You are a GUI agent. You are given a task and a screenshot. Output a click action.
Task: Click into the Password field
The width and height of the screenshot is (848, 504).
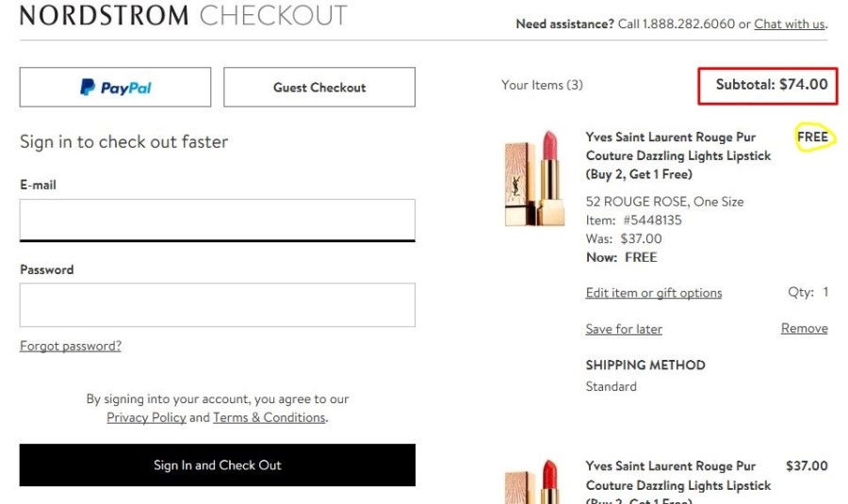pyautogui.click(x=218, y=304)
